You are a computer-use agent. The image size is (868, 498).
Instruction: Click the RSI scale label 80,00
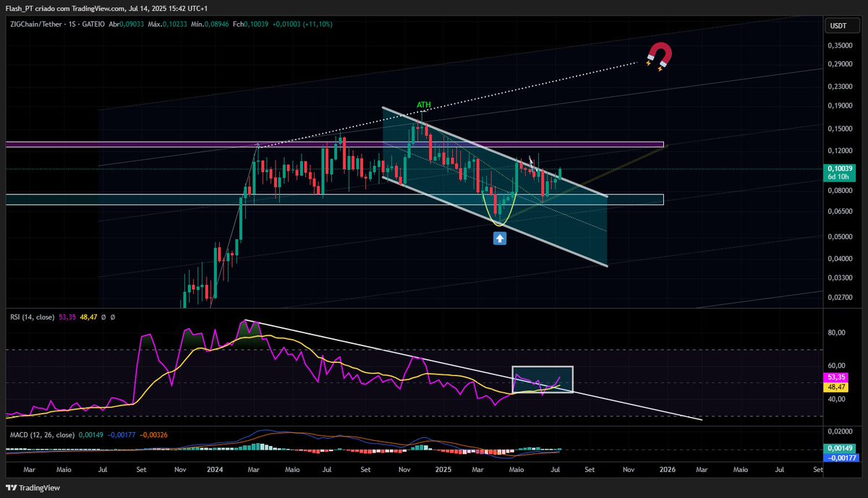[837, 333]
